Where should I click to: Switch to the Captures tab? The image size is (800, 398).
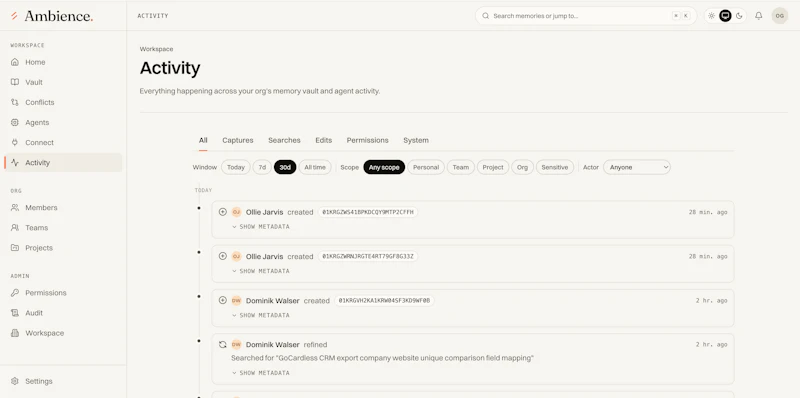238,140
